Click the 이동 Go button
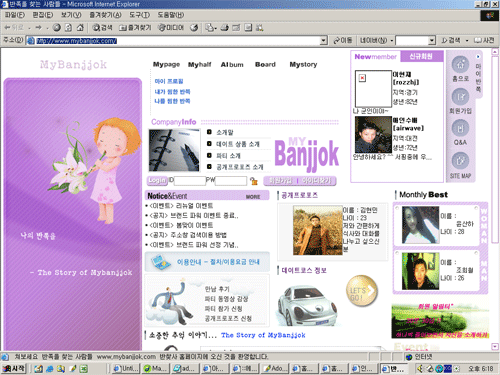The width and height of the screenshot is (500, 375). click(343, 40)
